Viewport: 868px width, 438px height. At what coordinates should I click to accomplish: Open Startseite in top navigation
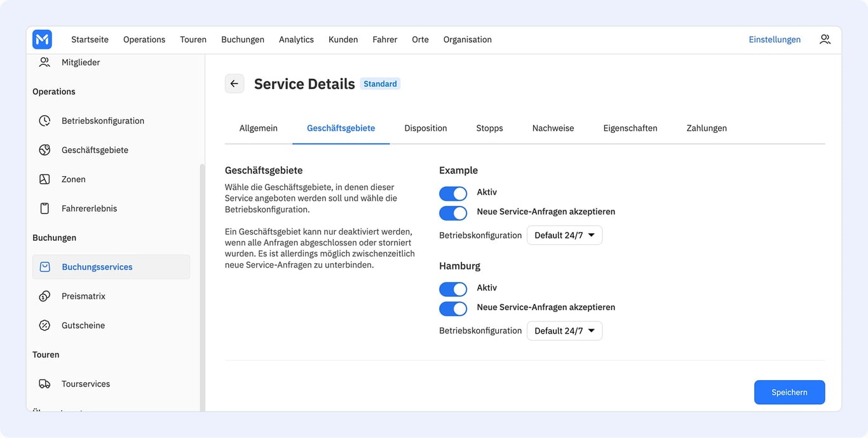click(90, 39)
